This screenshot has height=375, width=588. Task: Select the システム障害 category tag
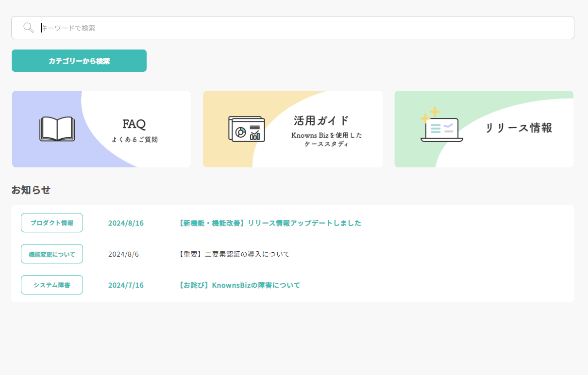[51, 285]
